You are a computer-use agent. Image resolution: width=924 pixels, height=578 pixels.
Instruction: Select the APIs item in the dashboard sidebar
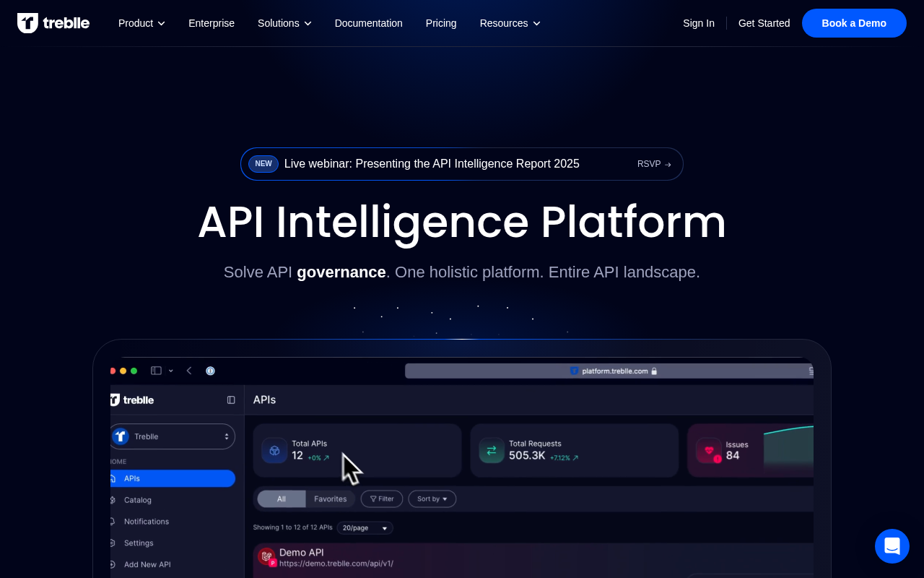tap(131, 478)
